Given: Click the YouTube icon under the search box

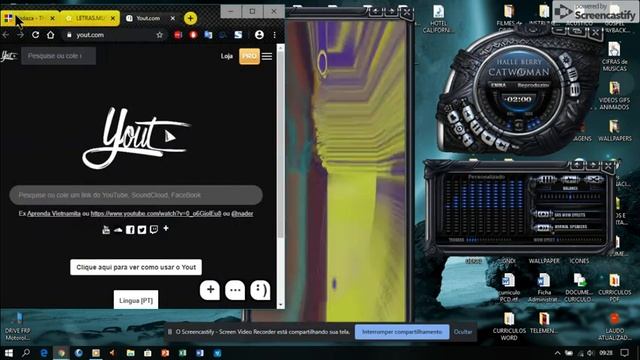Looking at the screenshot, I should click(106, 230).
